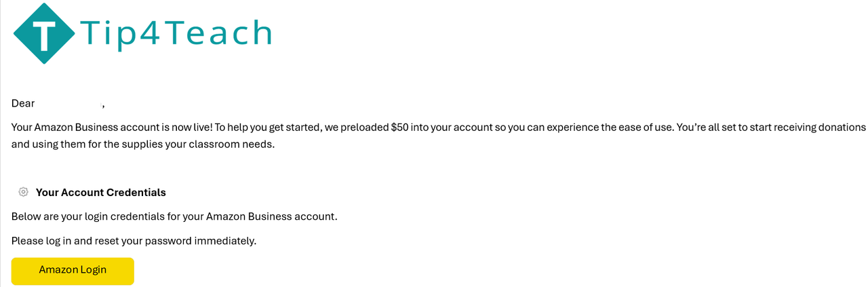Click the sentence 'Your Amazon Business account is now live!'
The height and width of the screenshot is (287, 868).
pyautogui.click(x=111, y=128)
